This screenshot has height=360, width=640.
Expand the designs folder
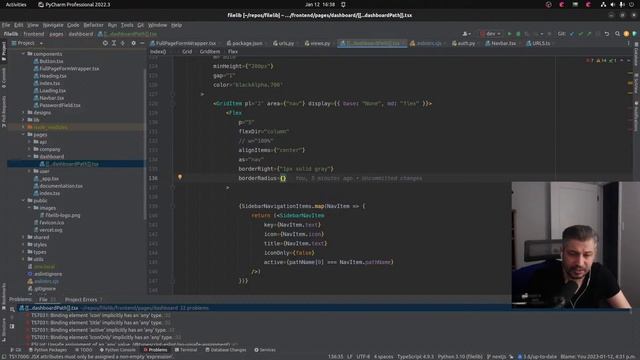(23, 112)
